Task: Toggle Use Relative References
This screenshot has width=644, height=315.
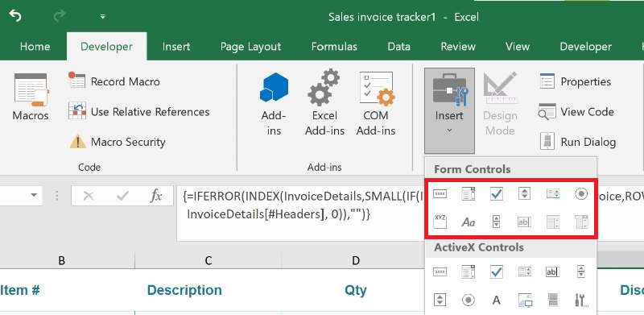Action: point(138,112)
